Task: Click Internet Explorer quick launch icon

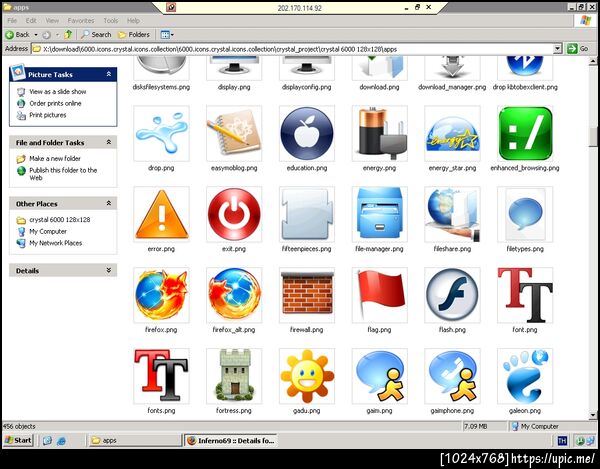Action: point(61,441)
